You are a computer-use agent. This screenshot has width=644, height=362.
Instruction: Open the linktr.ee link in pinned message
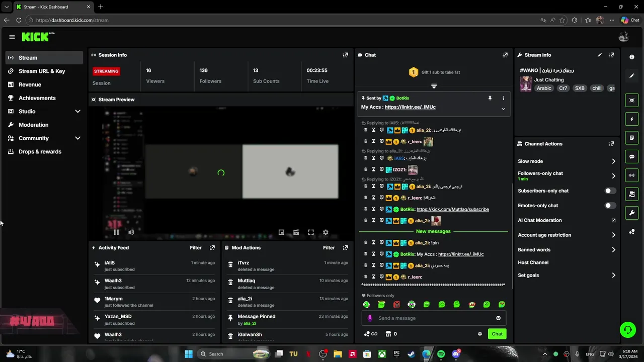tap(410, 107)
